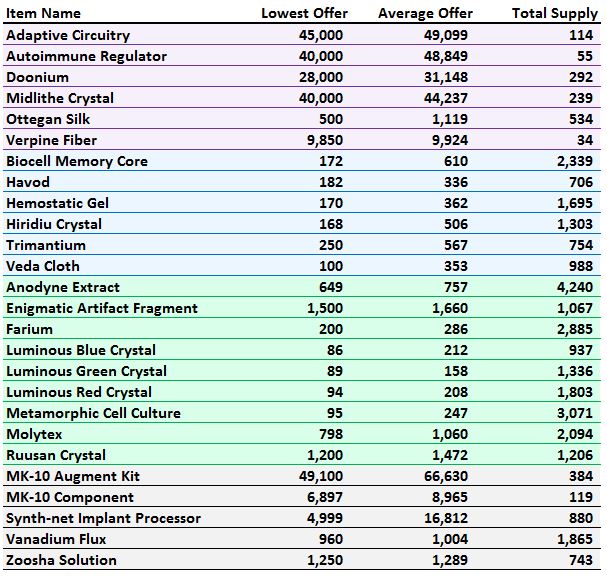The width and height of the screenshot is (607, 577).
Task: Click the Trimantium item name
Action: pos(46,245)
